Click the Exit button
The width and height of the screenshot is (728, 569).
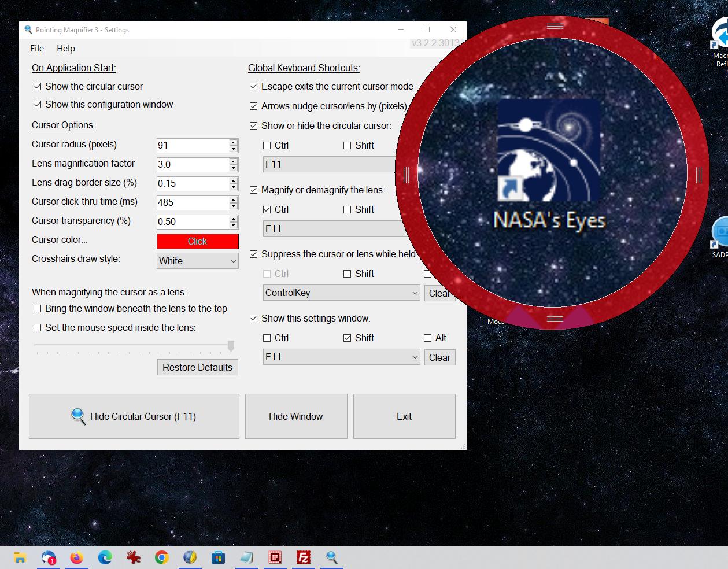[x=404, y=416]
